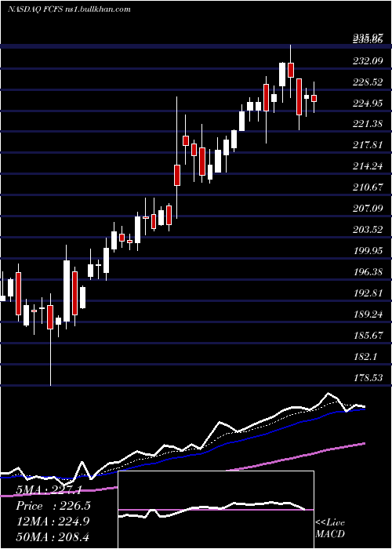Click the 178.53 price level label

click(368, 378)
